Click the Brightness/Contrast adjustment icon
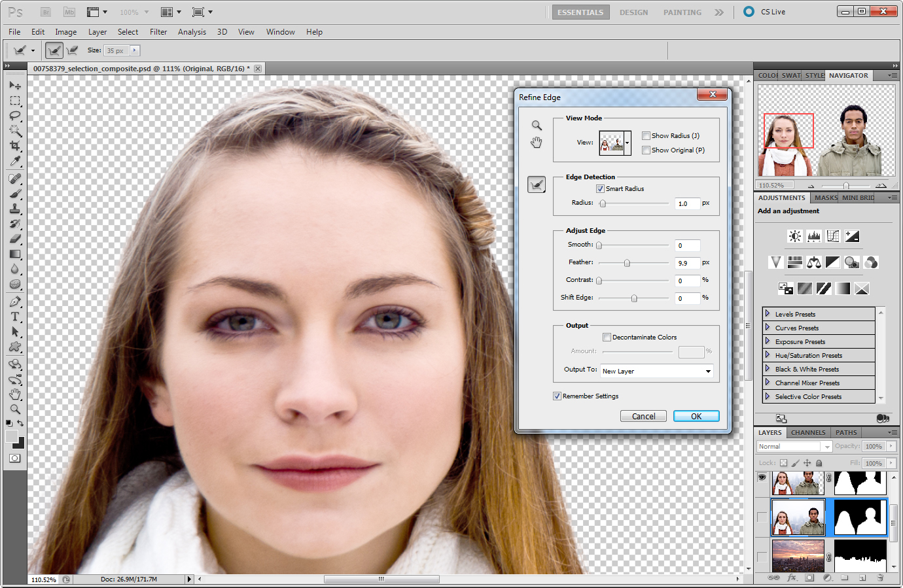The height and width of the screenshot is (588, 903). click(794, 236)
